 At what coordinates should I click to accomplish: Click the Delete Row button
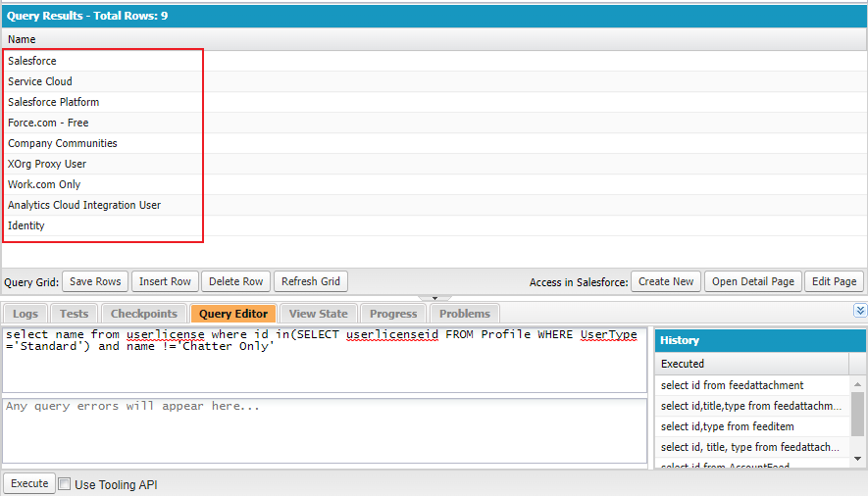[x=235, y=281]
